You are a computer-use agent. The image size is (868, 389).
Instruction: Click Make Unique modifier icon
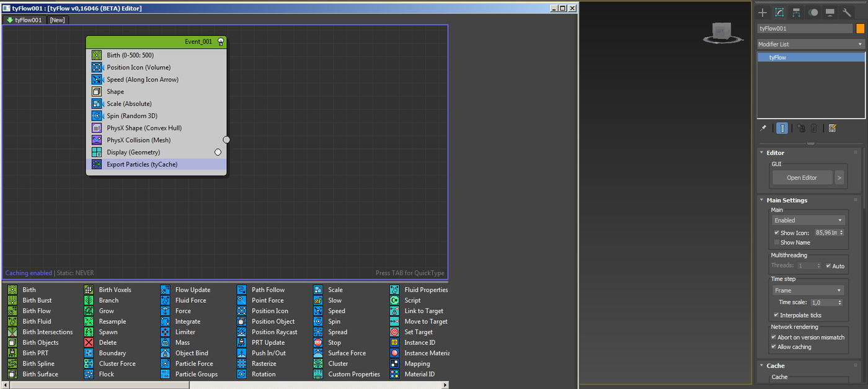(801, 128)
